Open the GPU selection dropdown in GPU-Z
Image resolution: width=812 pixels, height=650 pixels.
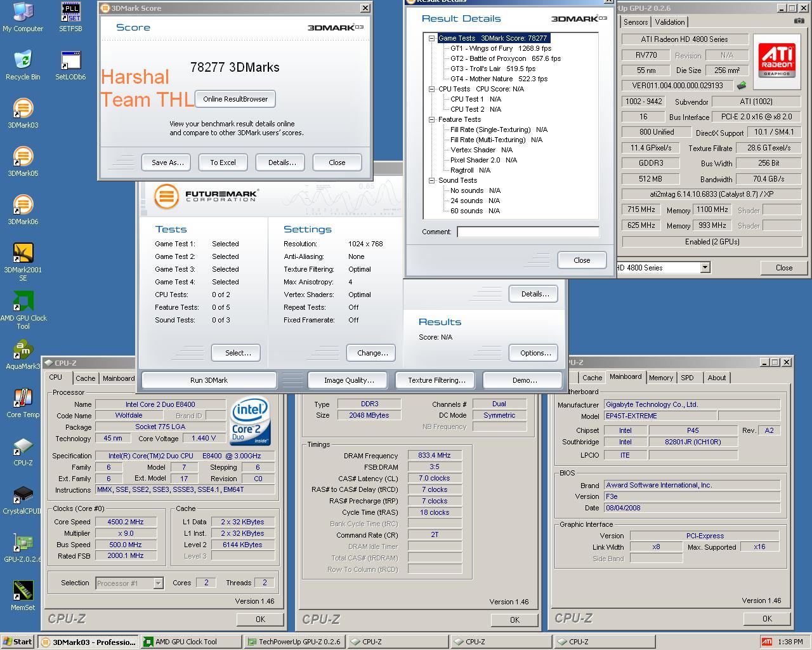pyautogui.click(x=705, y=268)
